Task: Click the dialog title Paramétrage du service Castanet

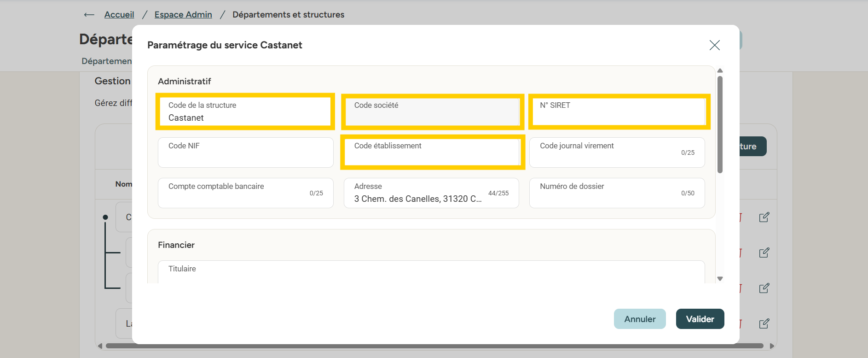Action: pyautogui.click(x=225, y=45)
